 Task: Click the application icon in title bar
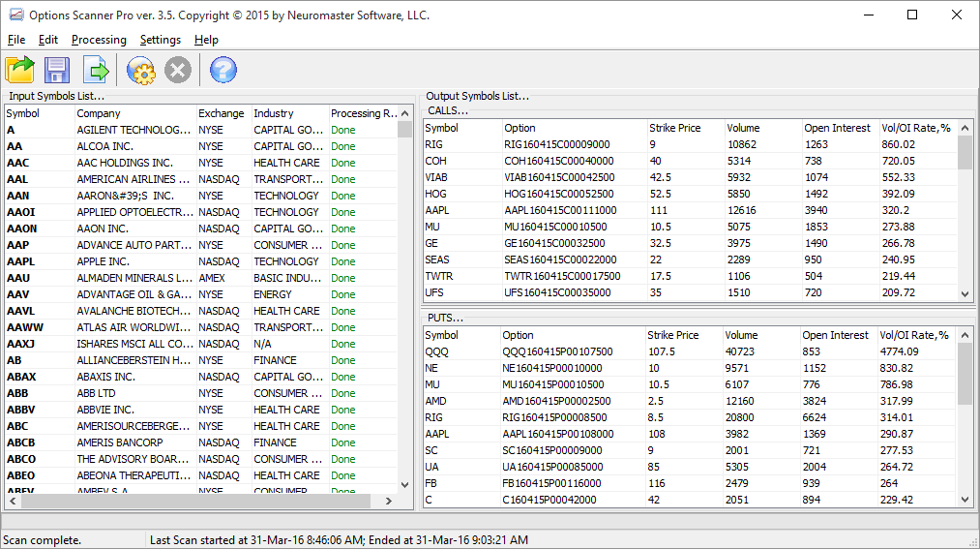click(16, 15)
